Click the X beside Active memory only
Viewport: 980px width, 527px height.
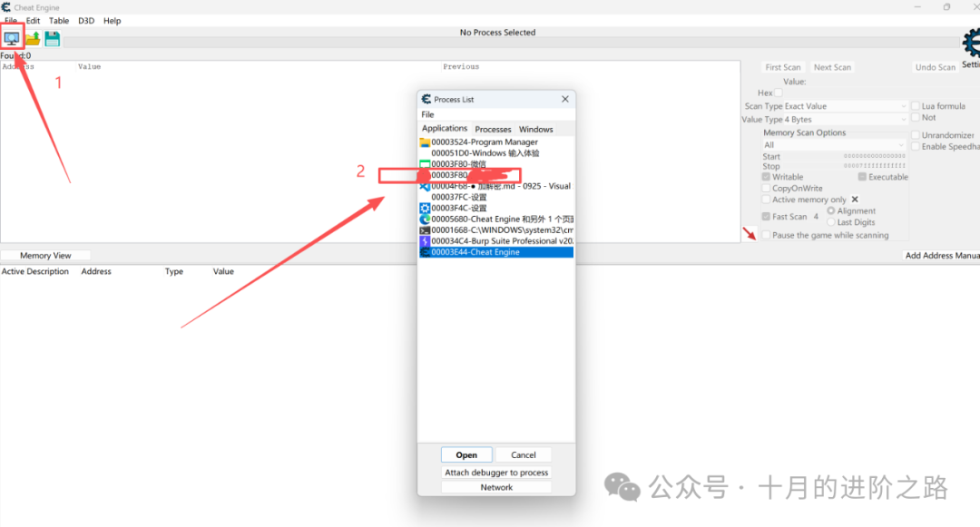click(855, 200)
